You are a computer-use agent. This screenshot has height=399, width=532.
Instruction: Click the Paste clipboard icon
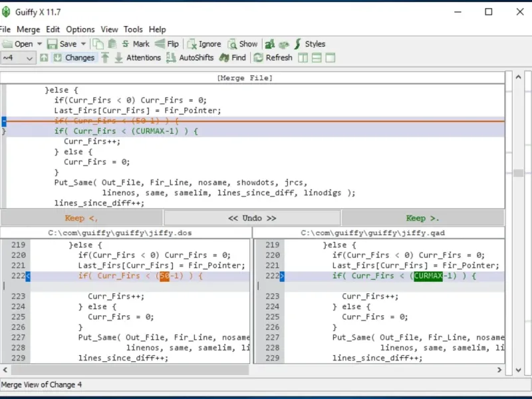[x=112, y=44]
